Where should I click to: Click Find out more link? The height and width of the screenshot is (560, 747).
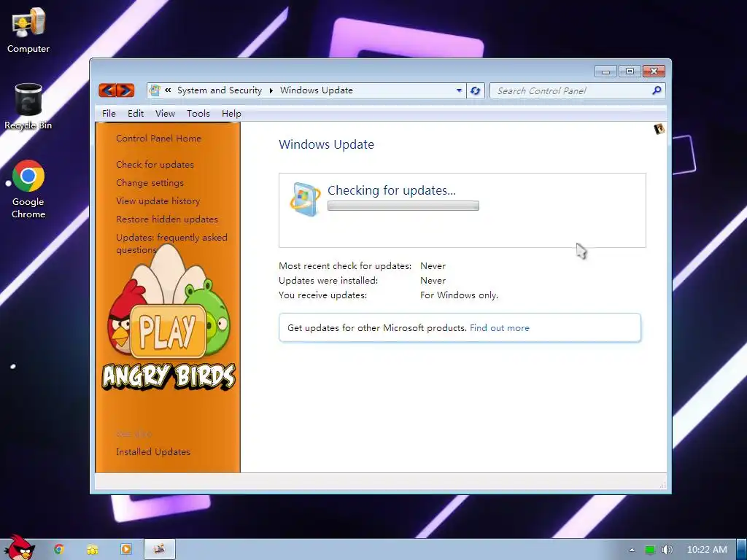tap(499, 328)
